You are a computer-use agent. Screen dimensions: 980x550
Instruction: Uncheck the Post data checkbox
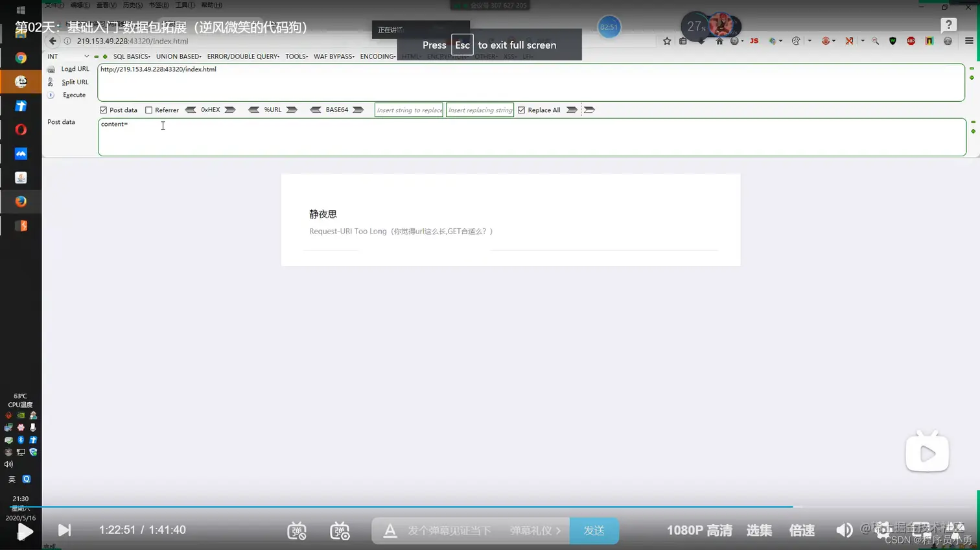click(x=103, y=110)
